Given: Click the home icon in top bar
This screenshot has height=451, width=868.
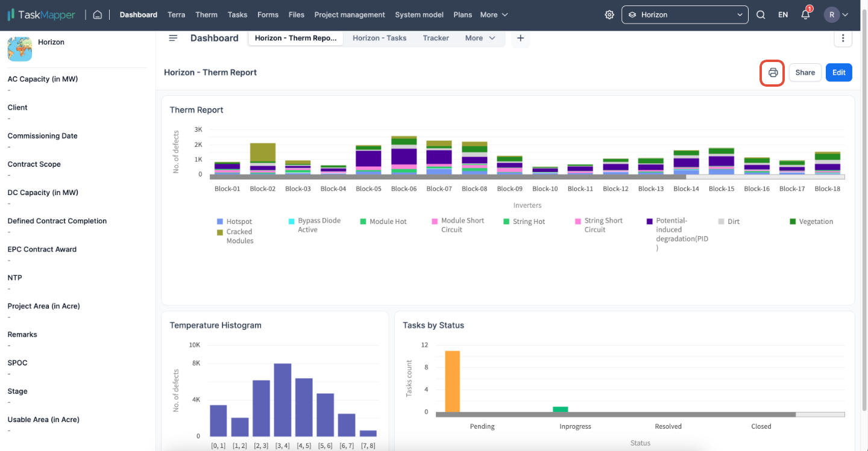Looking at the screenshot, I should pyautogui.click(x=98, y=14).
